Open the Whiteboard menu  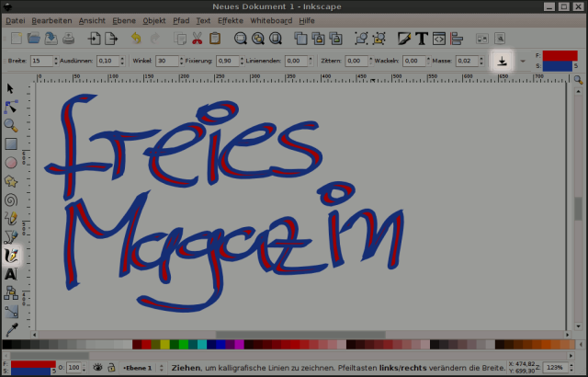(271, 20)
